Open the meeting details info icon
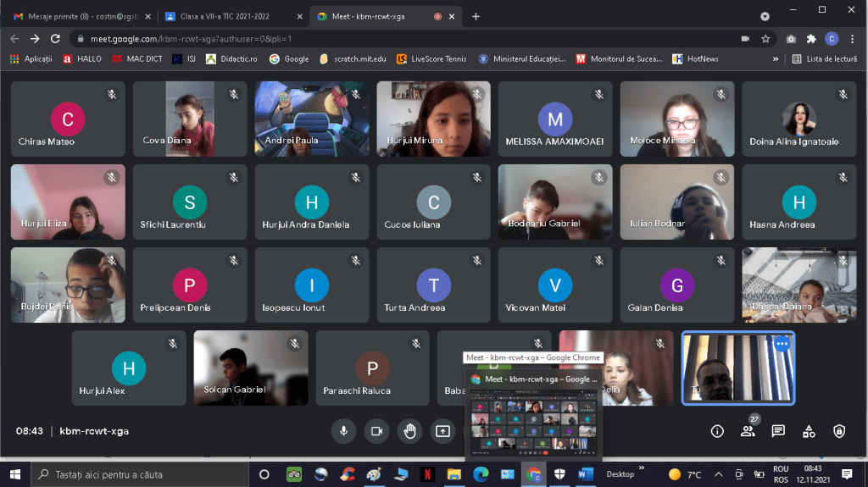868x487 pixels. (x=717, y=431)
